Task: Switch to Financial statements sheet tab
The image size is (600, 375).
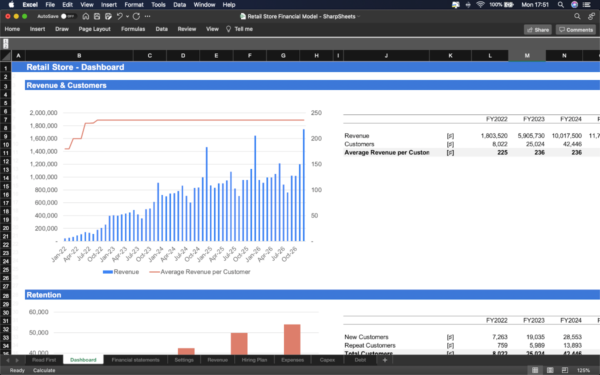Action: (135, 360)
